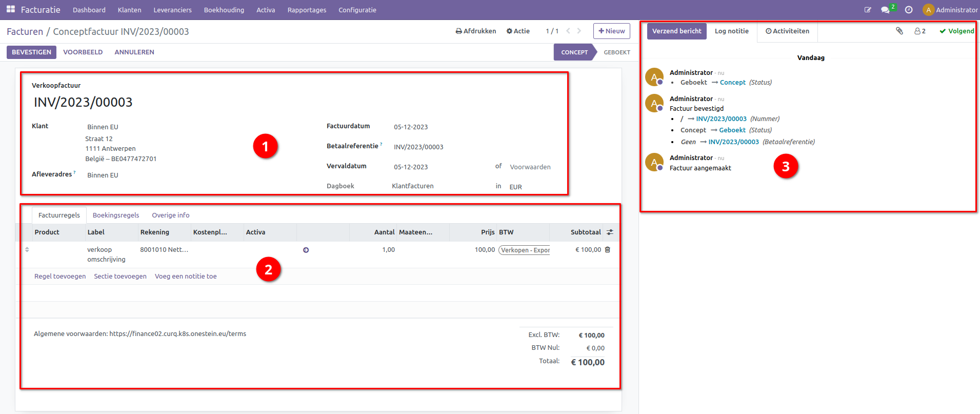Open the Actie dropdown menu
Screen dimensions: 980x414
[x=518, y=31]
